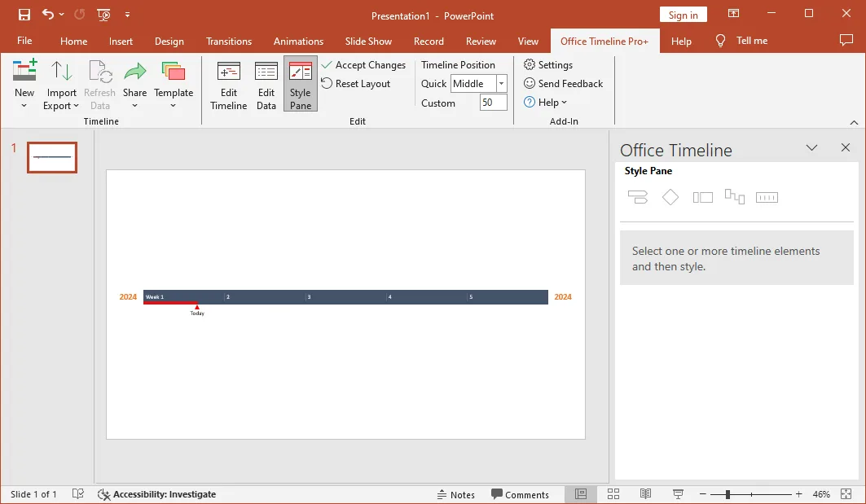Viewport: 866px width, 504px height.
Task: Switch to the Home tab
Action: pos(73,42)
